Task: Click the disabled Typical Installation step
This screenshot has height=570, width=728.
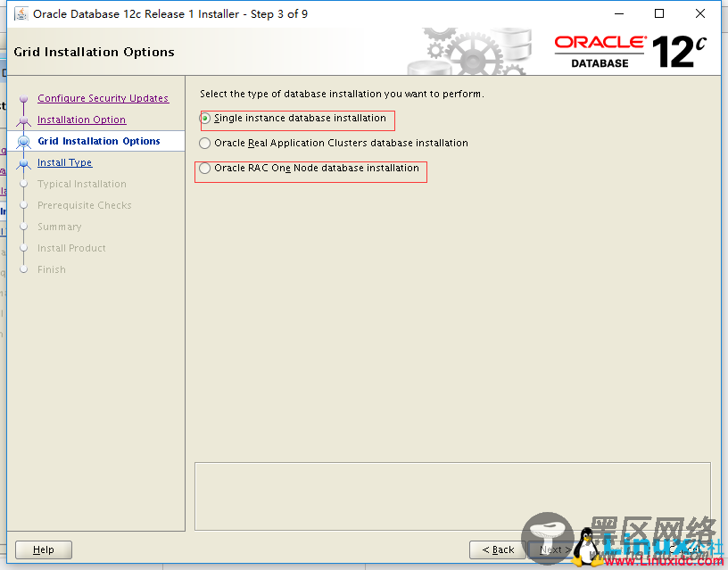Action: 82,184
